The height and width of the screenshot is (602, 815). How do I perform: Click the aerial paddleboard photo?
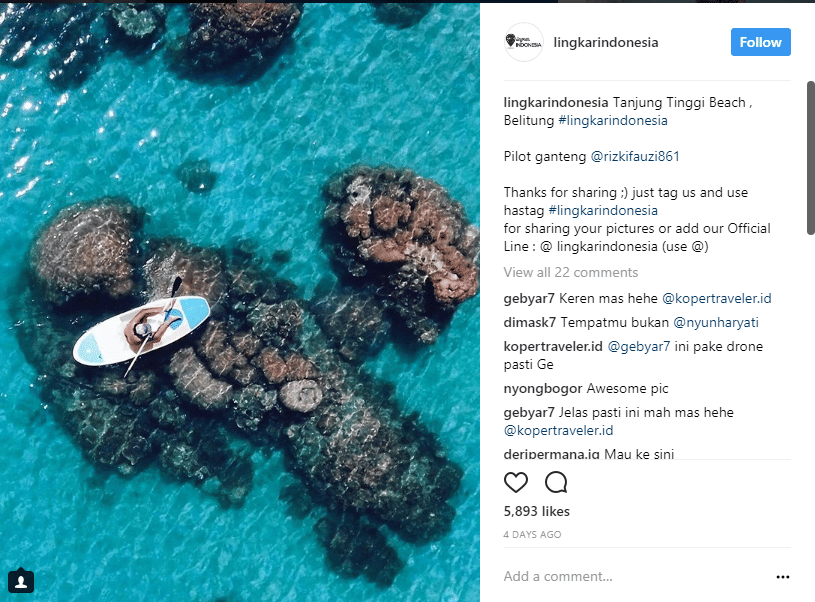click(x=240, y=300)
